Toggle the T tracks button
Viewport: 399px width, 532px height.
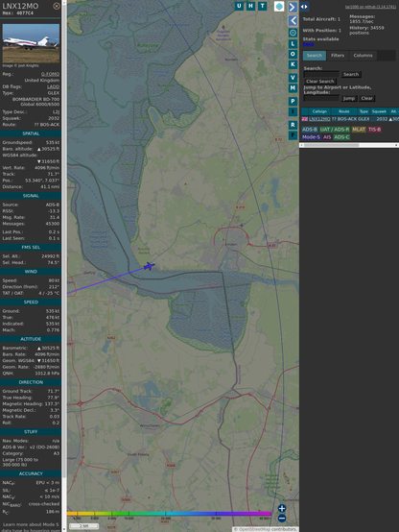(262, 6)
